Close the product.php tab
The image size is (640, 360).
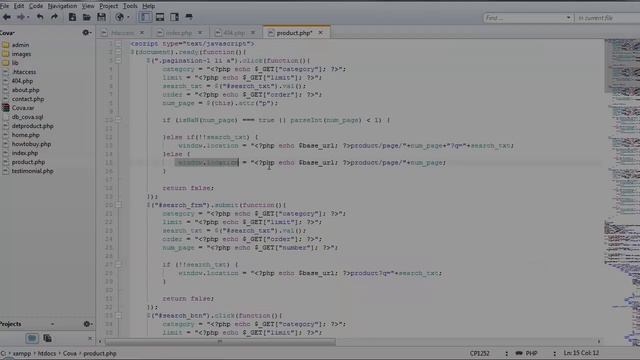320,33
